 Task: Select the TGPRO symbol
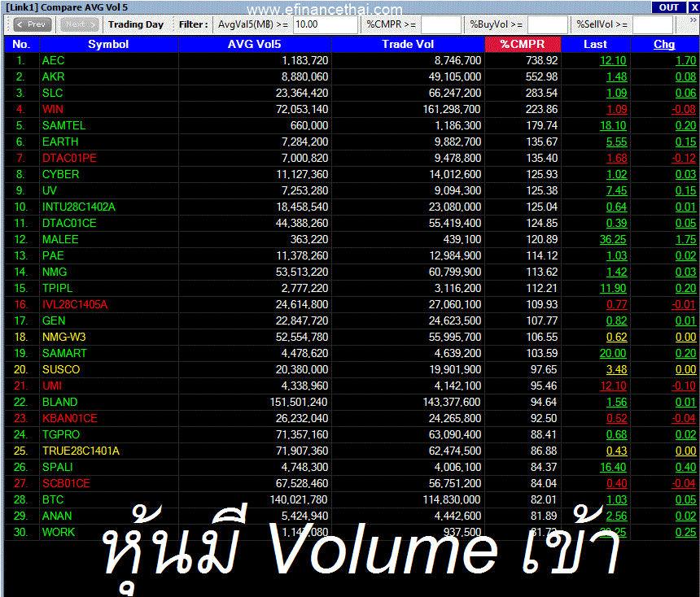(x=61, y=435)
